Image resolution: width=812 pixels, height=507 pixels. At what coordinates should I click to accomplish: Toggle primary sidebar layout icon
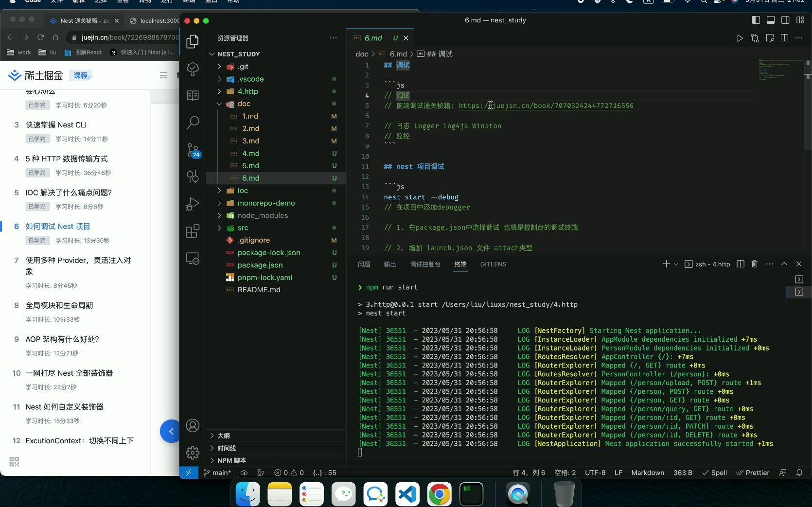(756, 20)
